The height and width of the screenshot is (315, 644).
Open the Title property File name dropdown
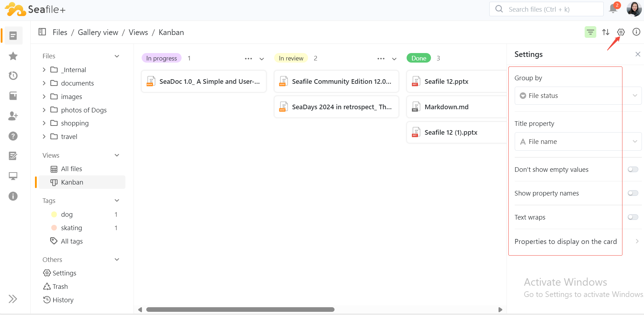[x=578, y=141]
